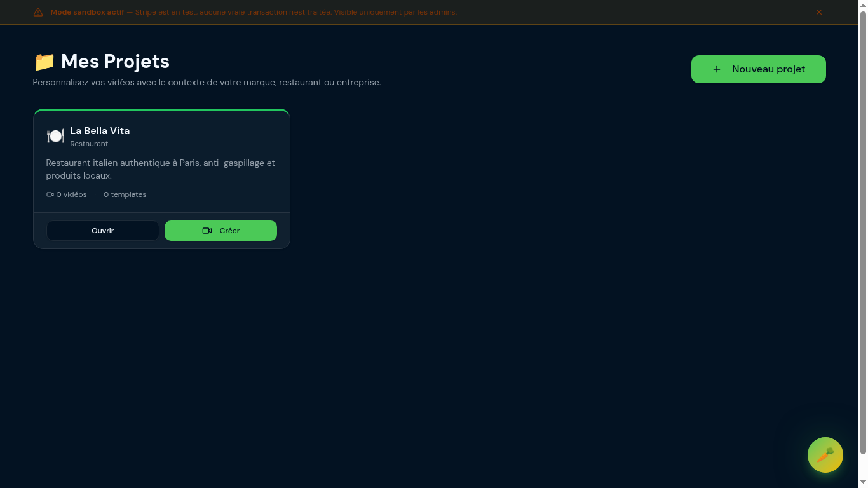Click the plate icon of La Bella Vita

tap(55, 136)
